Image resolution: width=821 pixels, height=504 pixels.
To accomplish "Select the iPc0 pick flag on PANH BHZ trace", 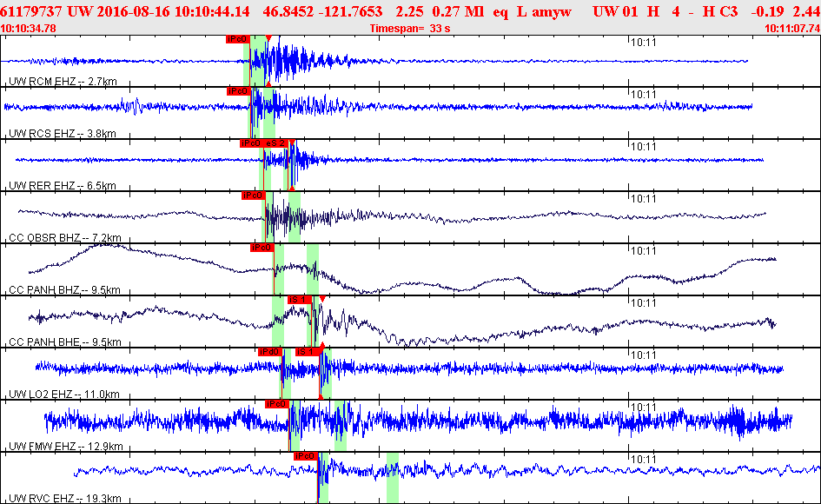I will point(262,248).
